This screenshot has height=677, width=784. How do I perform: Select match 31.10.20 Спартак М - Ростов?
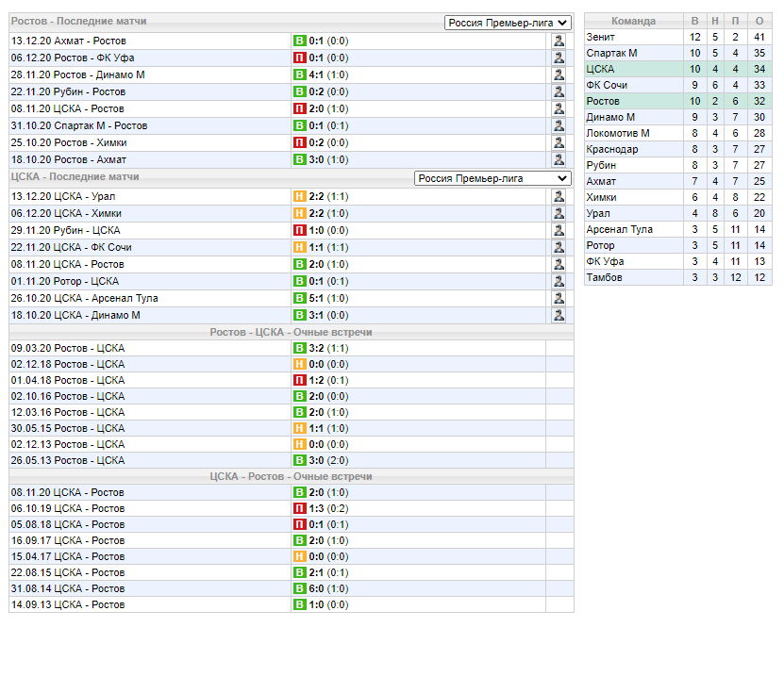[x=79, y=126]
